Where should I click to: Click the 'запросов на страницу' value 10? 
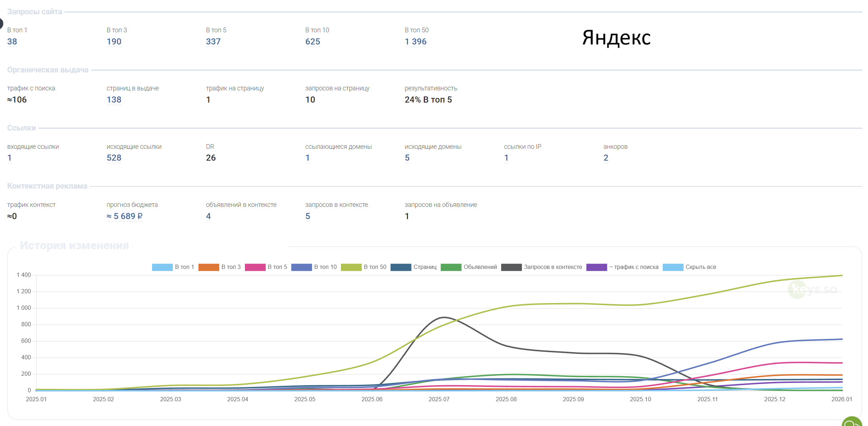(x=310, y=100)
